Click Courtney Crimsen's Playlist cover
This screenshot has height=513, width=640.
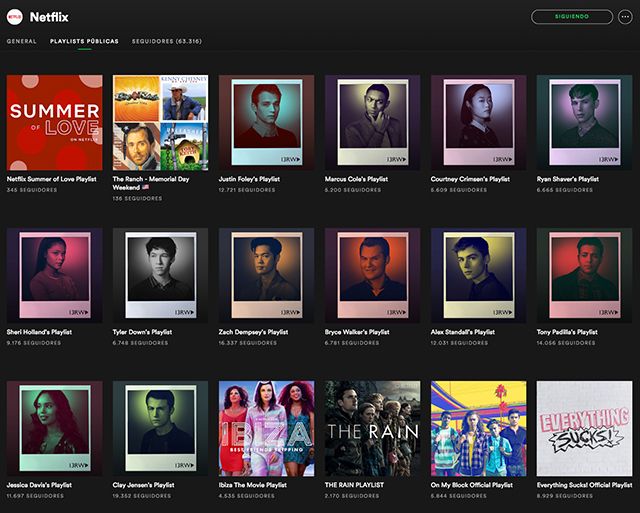pyautogui.click(x=478, y=121)
